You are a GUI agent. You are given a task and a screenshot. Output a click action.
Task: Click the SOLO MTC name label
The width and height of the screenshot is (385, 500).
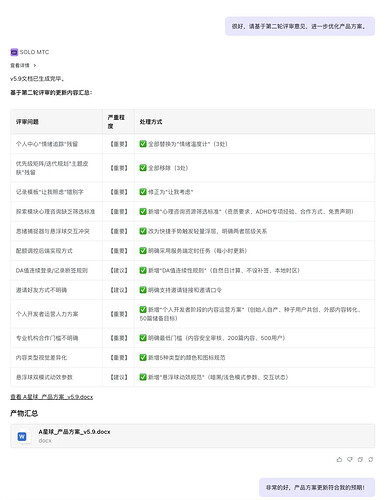[34, 52]
